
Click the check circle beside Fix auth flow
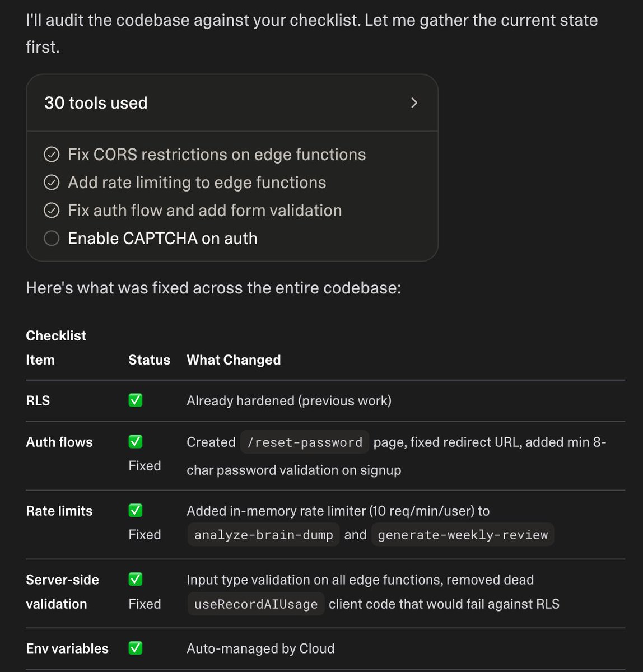[52, 211]
